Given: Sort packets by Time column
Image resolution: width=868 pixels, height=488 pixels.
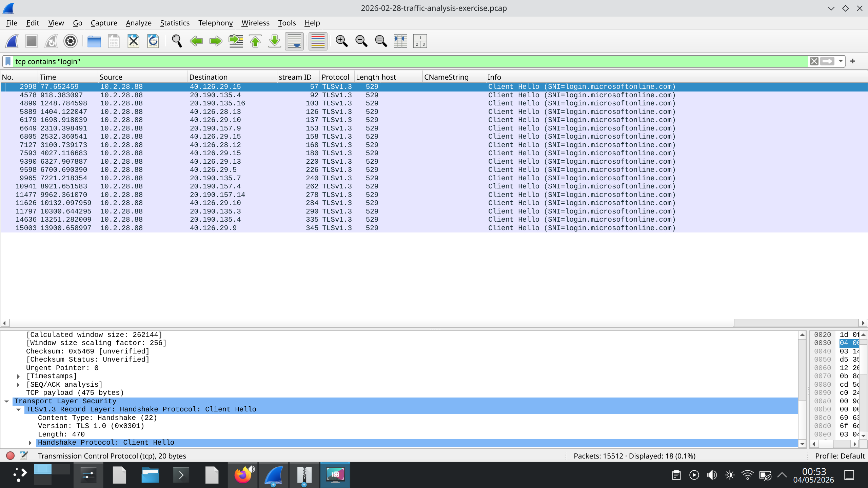Looking at the screenshot, I should coord(68,77).
